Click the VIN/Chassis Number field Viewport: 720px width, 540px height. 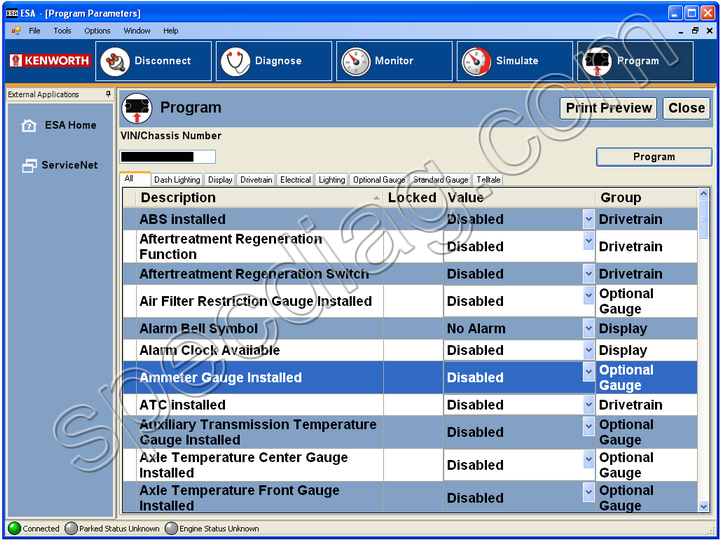pos(167,156)
